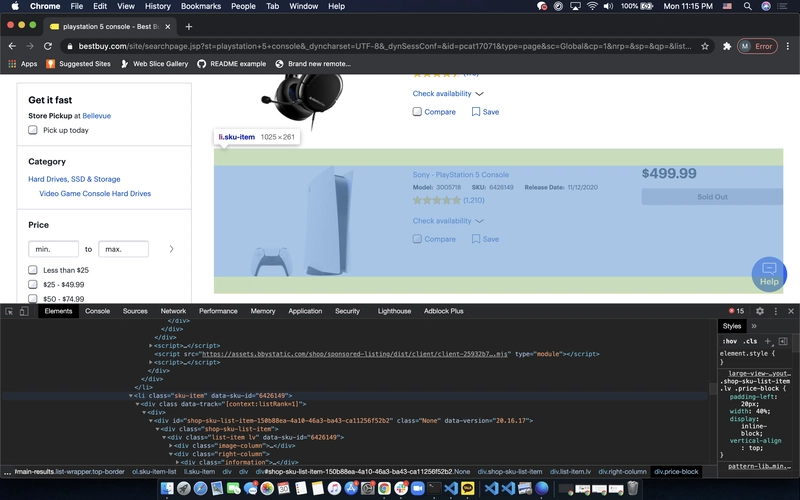The height and width of the screenshot is (500, 800).
Task: Close the playstation 5 console tab
Action: point(168,27)
